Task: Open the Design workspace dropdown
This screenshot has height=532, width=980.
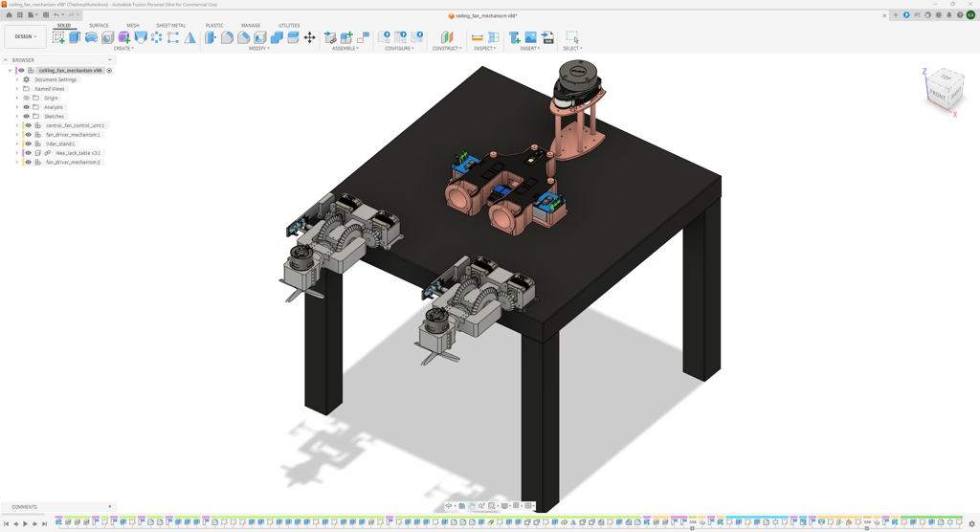Action: click(25, 36)
